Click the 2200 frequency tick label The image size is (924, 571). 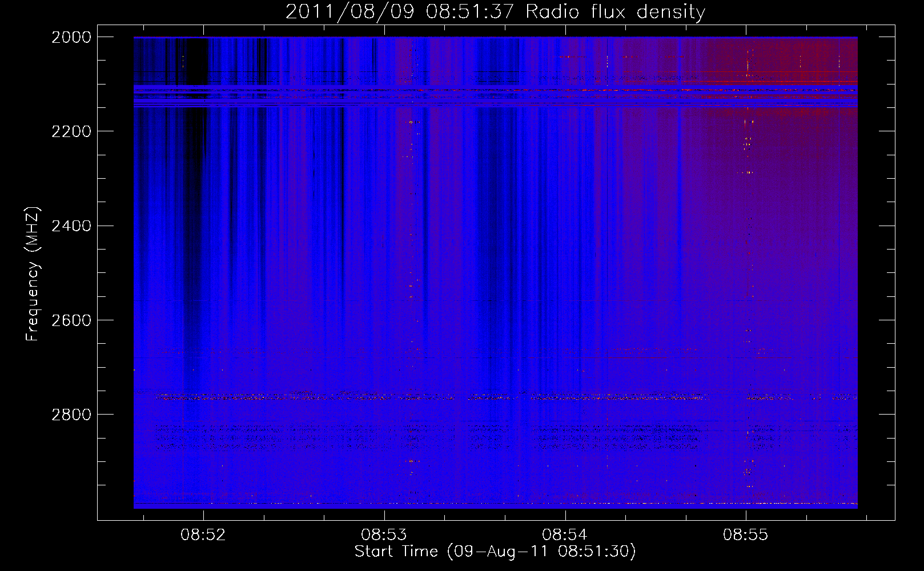(x=71, y=131)
